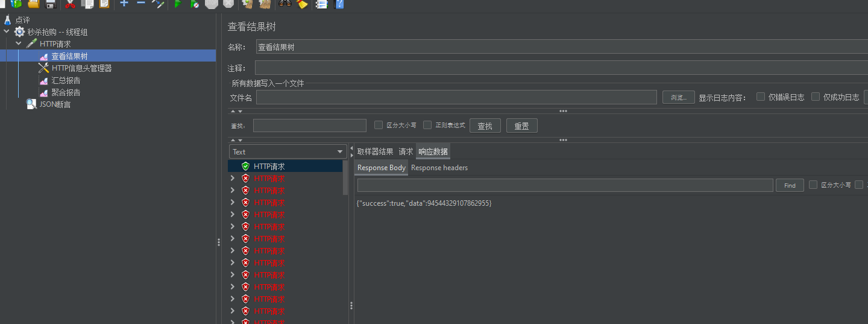Click the Save floppy disk icon

(x=51, y=4)
